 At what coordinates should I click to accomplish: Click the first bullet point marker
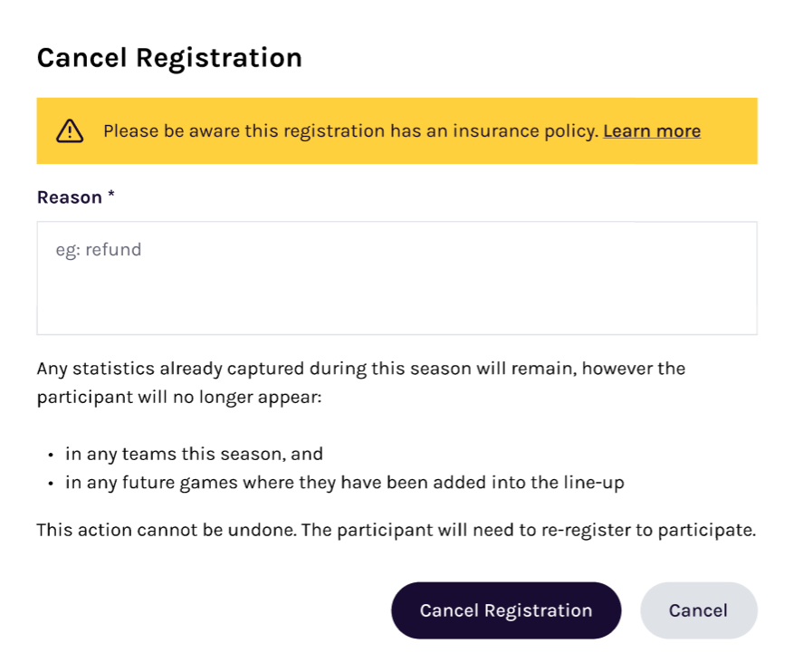(52, 456)
